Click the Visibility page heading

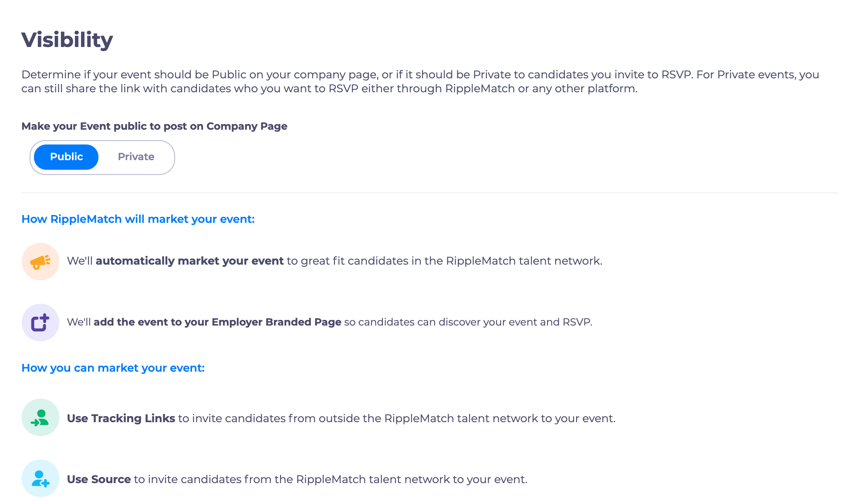point(67,40)
